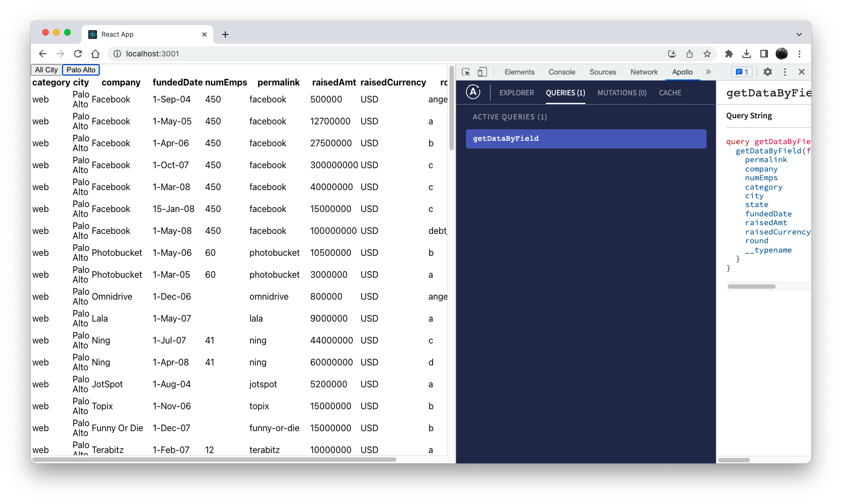
Task: Activate the inspect element picker icon
Action: (x=466, y=72)
